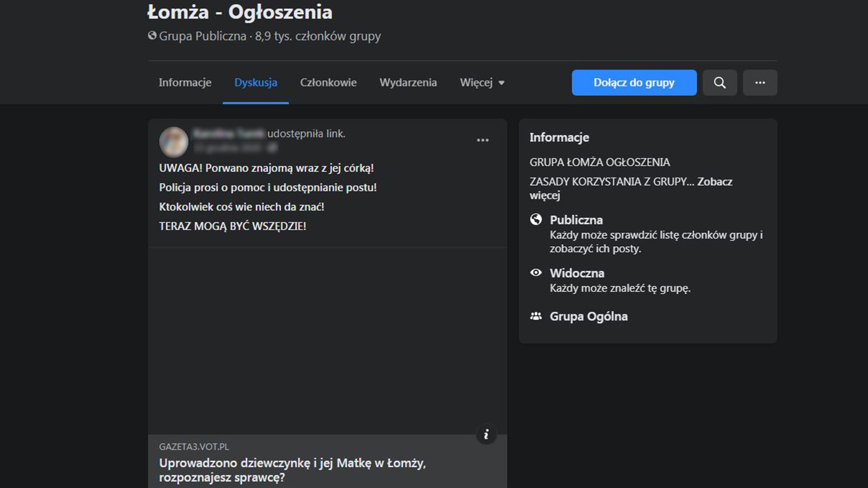Click the eye icon beside Widoczna
The width and height of the screenshot is (868, 488).
point(536,272)
